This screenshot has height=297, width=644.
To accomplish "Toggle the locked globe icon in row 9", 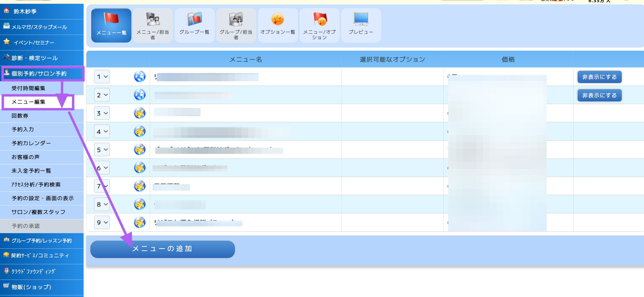I will pos(140,222).
